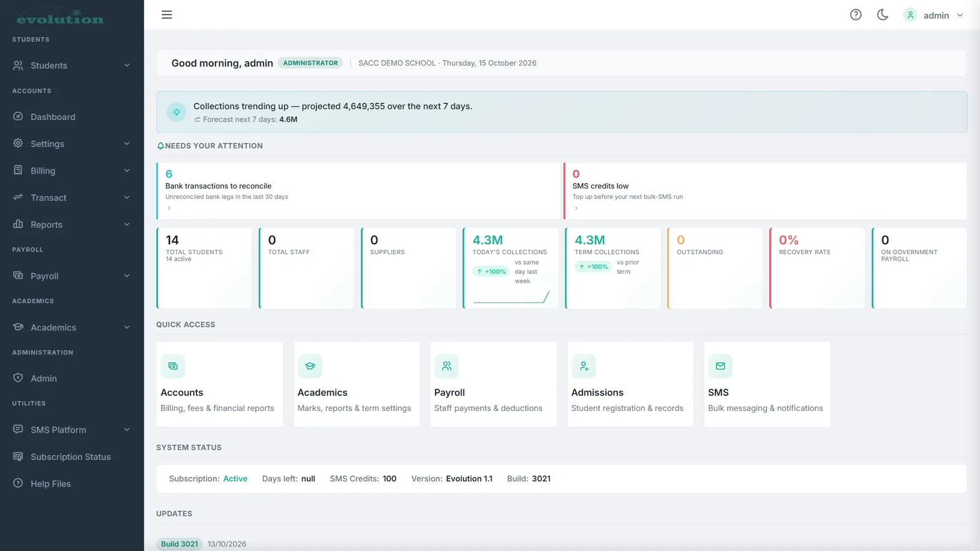980x551 pixels.
Task: Expand the Reports menu chevron
Action: pyautogui.click(x=127, y=225)
